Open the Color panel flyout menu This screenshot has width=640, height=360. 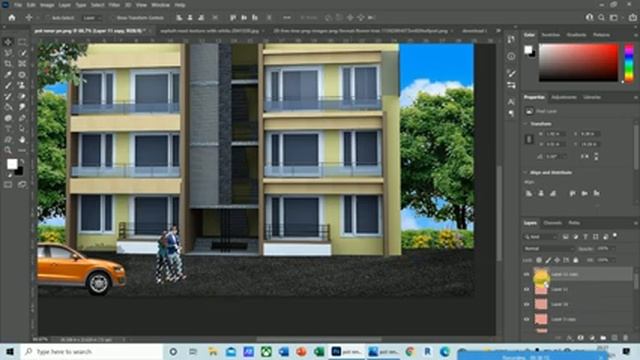tap(636, 35)
